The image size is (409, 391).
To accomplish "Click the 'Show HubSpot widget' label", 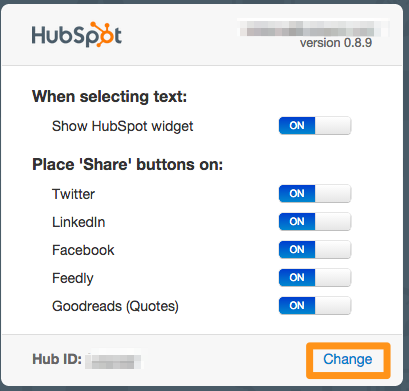I will coord(123,127).
